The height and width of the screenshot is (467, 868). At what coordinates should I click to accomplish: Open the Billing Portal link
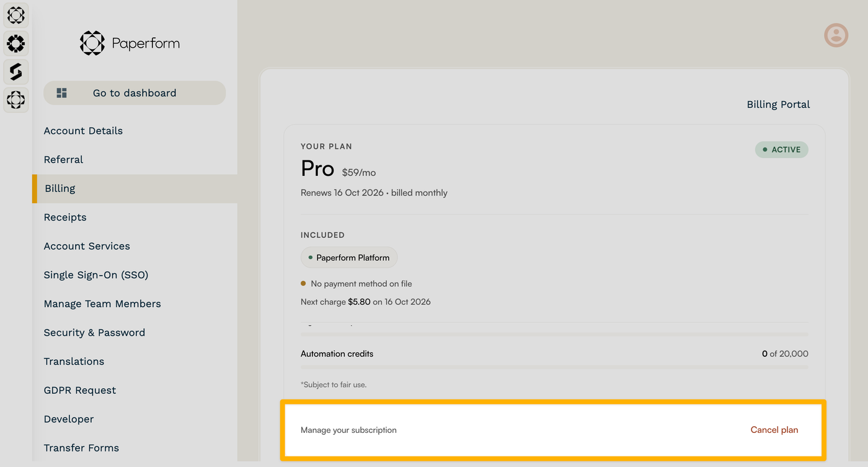pos(778,105)
